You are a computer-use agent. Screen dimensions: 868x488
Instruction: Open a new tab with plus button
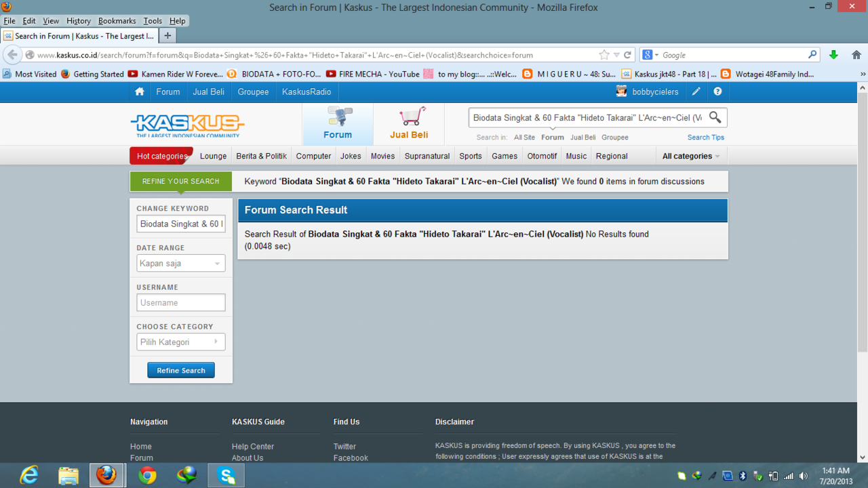[x=167, y=35]
